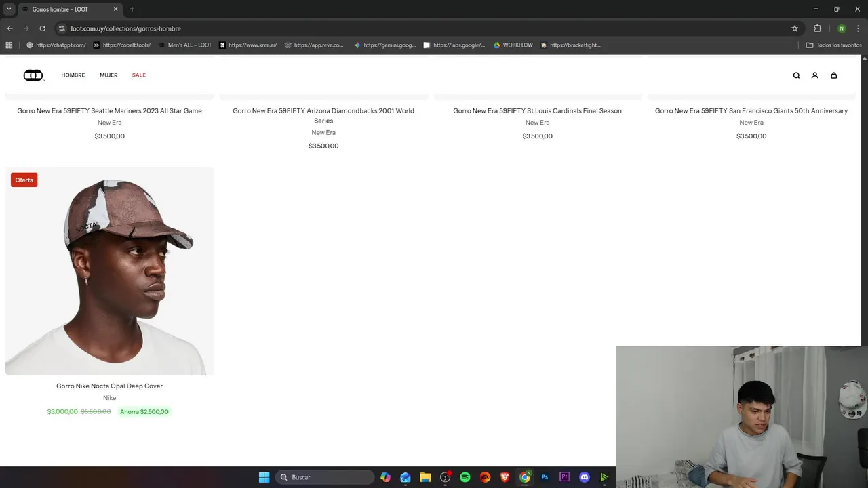The height and width of the screenshot is (488, 868).
Task: Reload the page with refresh icon
Action: (x=42, y=28)
